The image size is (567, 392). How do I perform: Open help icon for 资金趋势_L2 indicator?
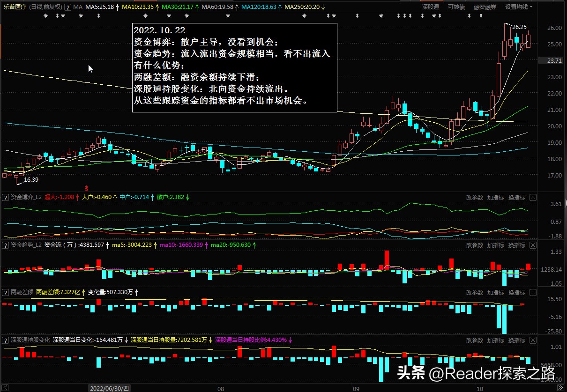[5, 245]
